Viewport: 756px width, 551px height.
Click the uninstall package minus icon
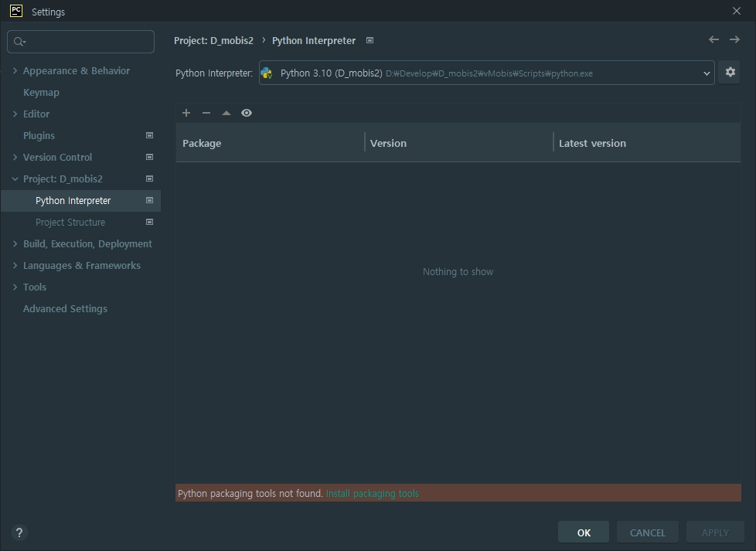(x=206, y=113)
